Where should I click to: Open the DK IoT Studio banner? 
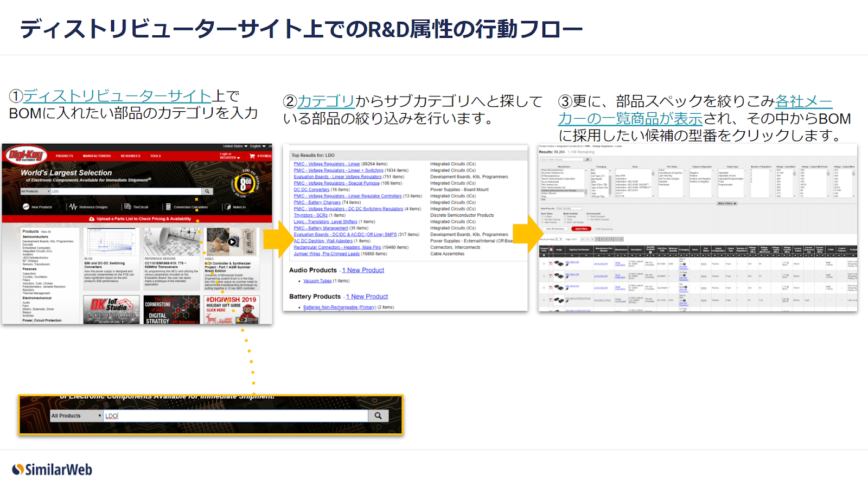click(x=111, y=310)
